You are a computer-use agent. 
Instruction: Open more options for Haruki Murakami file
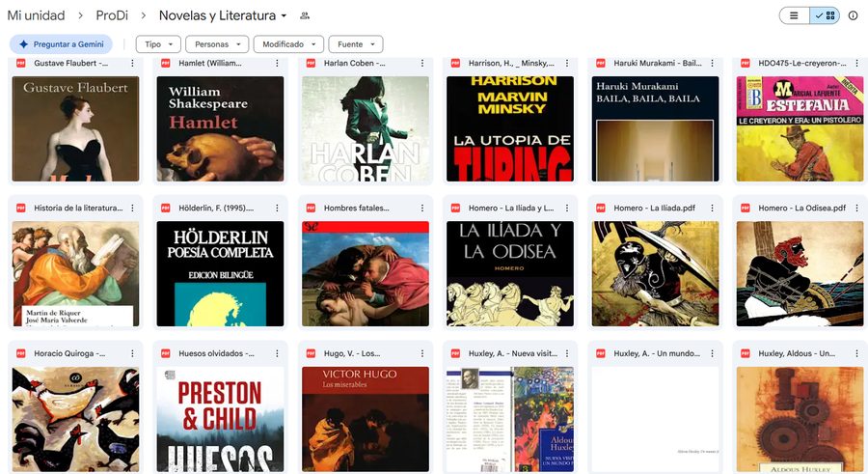click(x=713, y=63)
